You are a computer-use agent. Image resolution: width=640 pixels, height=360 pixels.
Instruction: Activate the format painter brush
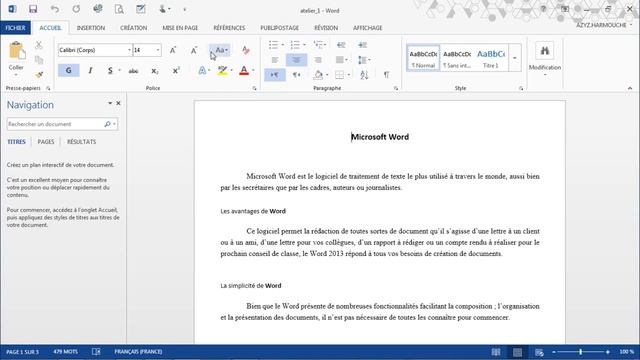coord(39,75)
